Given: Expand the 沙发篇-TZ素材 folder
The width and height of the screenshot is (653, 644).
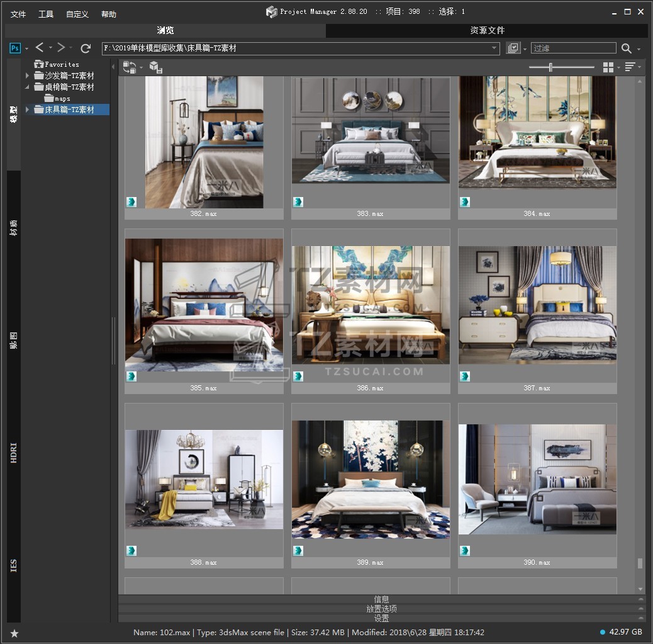Looking at the screenshot, I should pyautogui.click(x=27, y=76).
